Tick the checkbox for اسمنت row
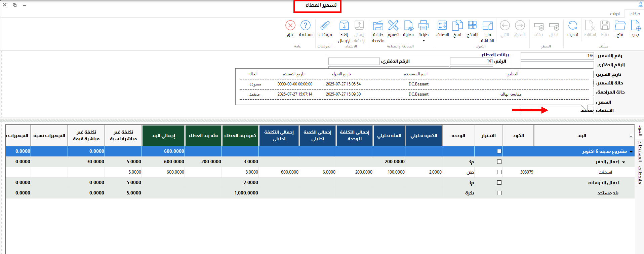Screen dimensions: 644x254 coord(499,172)
